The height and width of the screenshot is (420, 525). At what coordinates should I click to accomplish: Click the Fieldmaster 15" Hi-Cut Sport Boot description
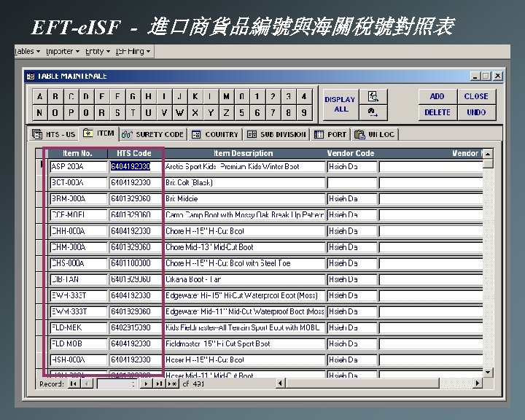pyautogui.click(x=244, y=343)
